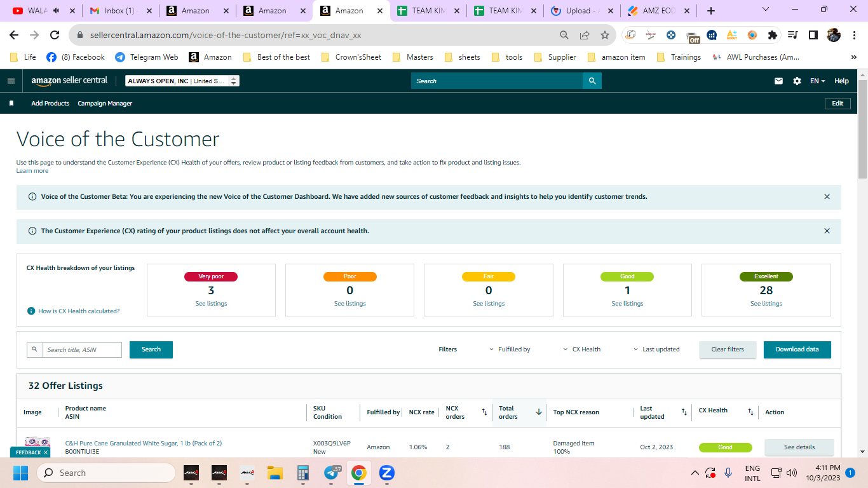The height and width of the screenshot is (488, 868).
Task: Click the taskbar volume speaker icon
Action: pos(792,473)
